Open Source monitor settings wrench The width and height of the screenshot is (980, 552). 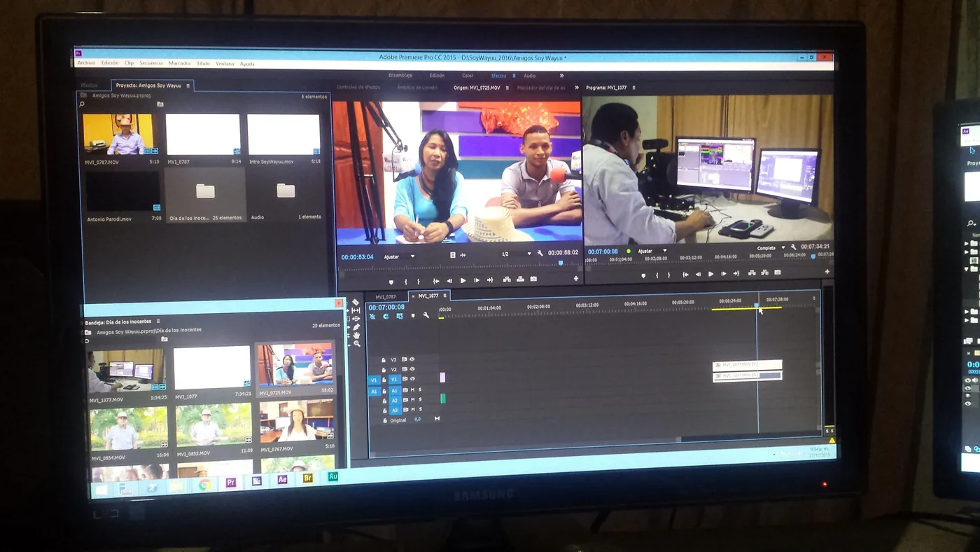coord(540,253)
